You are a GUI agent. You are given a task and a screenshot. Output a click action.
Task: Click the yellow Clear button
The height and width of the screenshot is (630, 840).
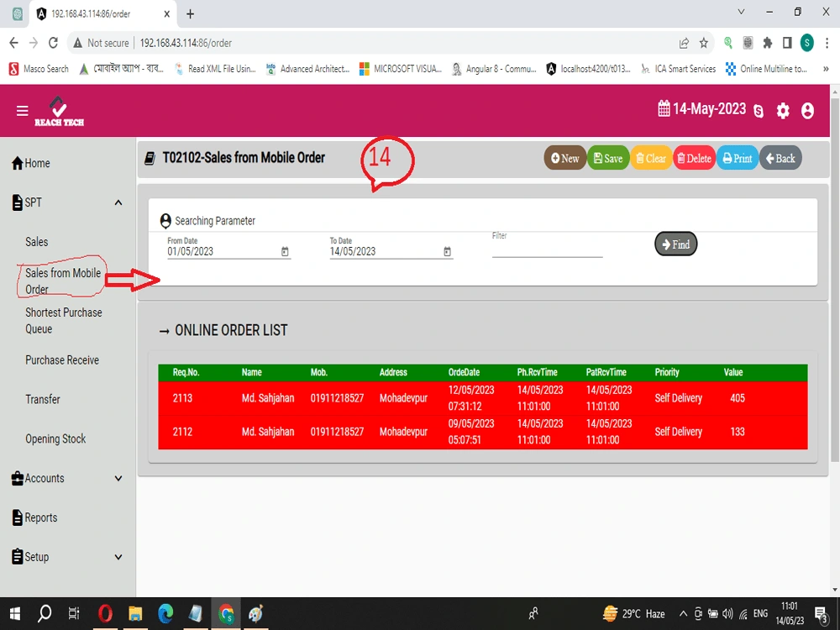point(651,158)
